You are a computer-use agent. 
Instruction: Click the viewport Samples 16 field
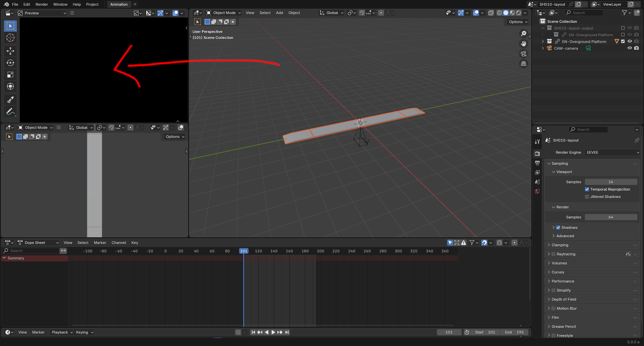[x=611, y=182]
